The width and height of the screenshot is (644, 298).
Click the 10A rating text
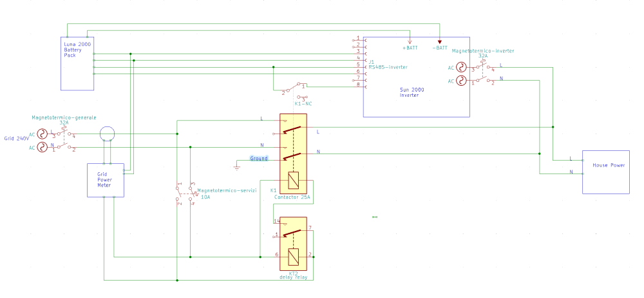[205, 197]
